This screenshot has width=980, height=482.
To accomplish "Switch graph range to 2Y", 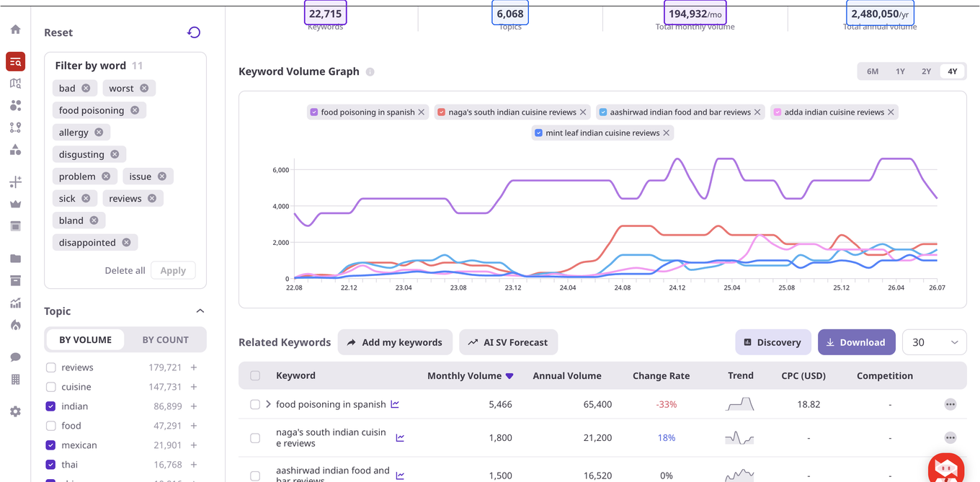I will tap(926, 71).
